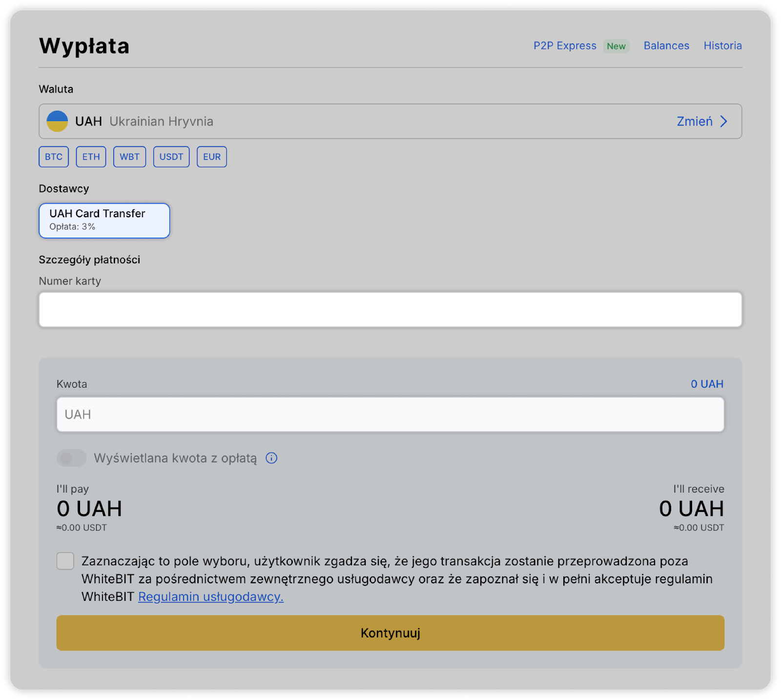The image size is (781, 700).
Task: Select the UAH Card Transfer provider
Action: click(104, 221)
